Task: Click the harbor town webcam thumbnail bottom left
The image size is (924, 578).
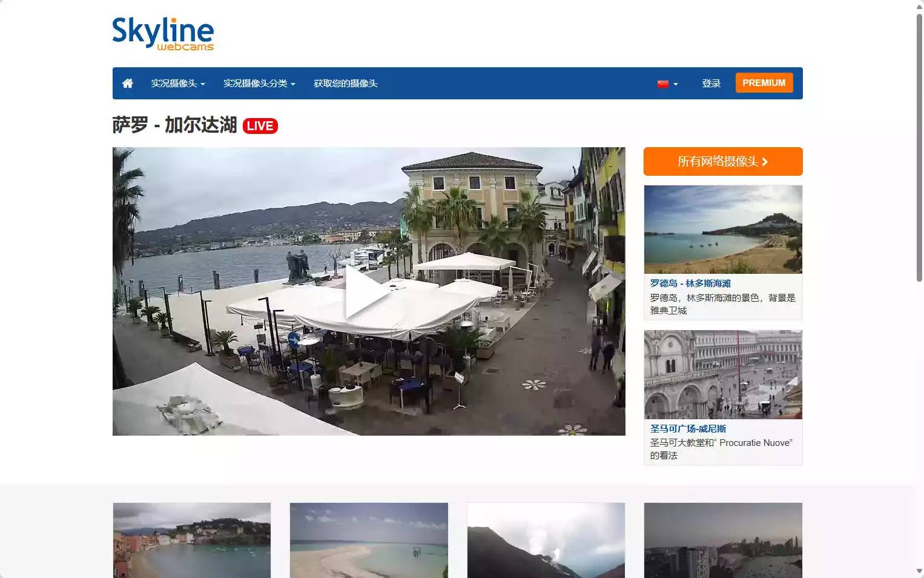Action: point(191,540)
